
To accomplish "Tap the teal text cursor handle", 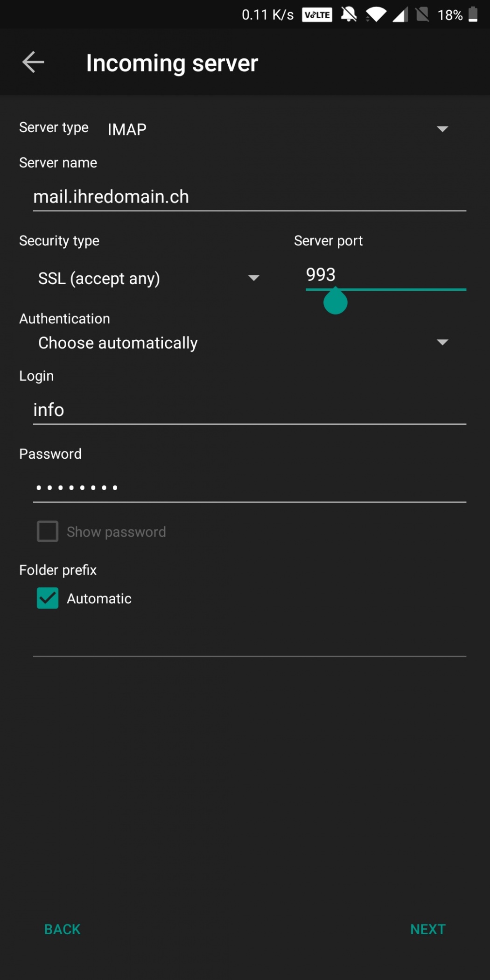I will coord(335,302).
